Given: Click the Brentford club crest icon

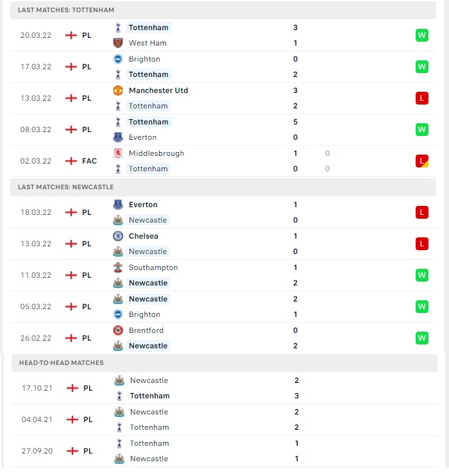Looking at the screenshot, I should (118, 330).
